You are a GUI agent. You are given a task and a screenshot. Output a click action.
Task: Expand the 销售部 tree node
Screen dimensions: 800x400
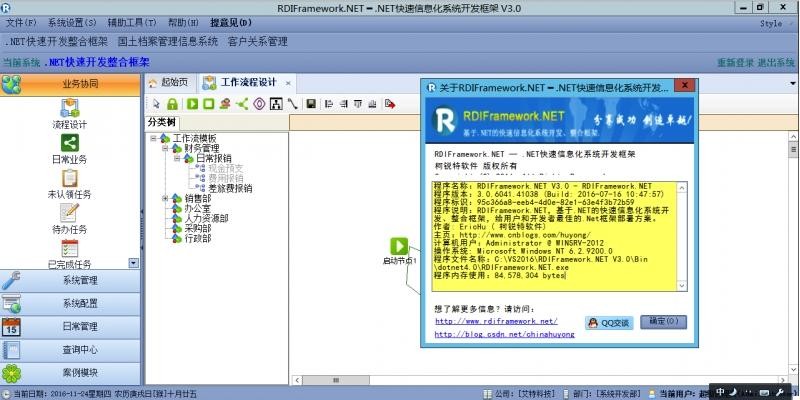(165, 198)
